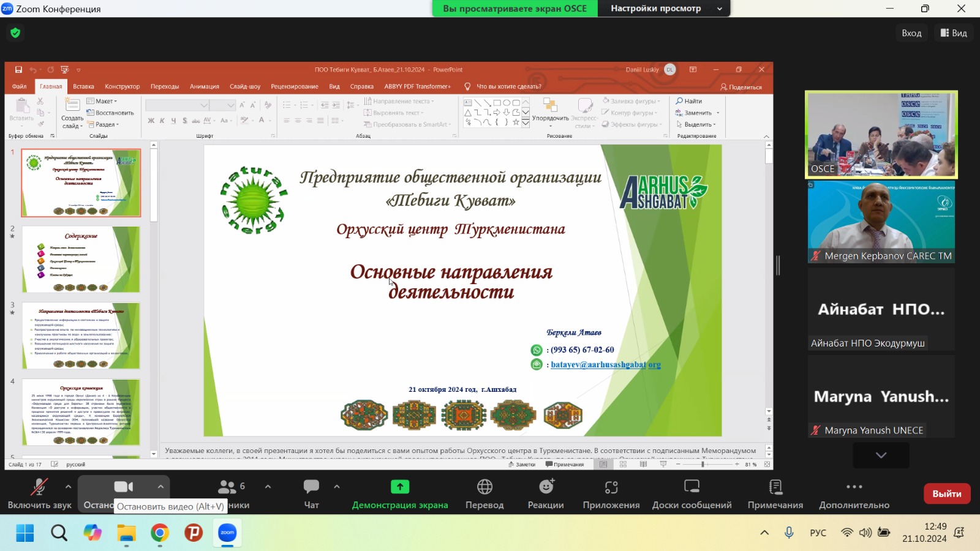The image size is (980, 551).
Task: Select Maryna Yanush participant tile
Action: (881, 397)
